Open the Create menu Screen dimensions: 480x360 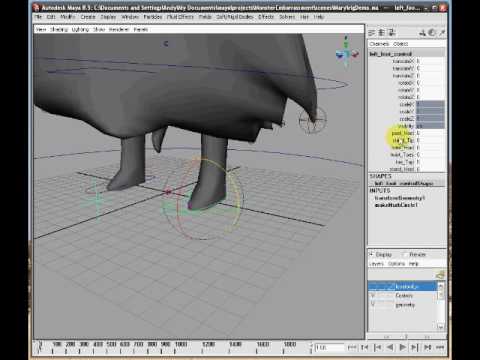88,17
